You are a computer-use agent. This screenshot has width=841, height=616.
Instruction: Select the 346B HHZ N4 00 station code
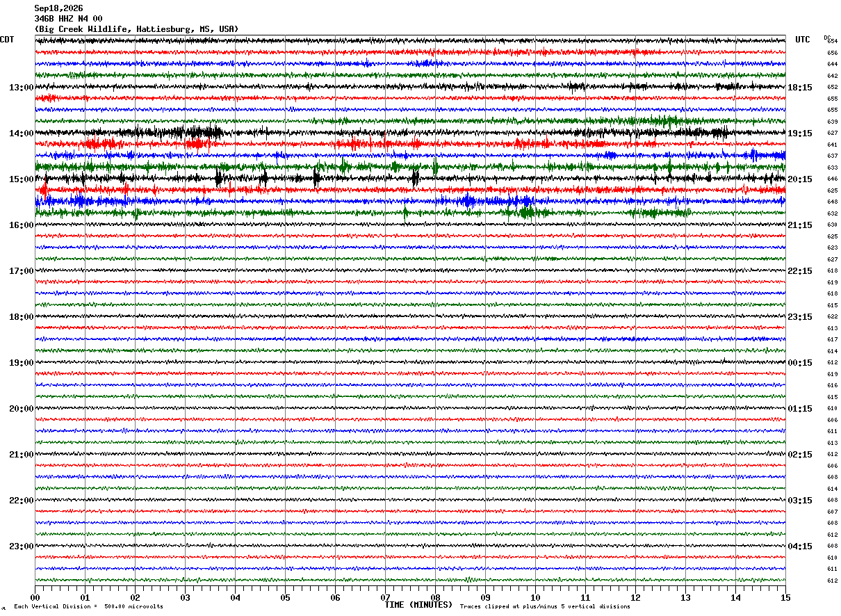(68, 19)
